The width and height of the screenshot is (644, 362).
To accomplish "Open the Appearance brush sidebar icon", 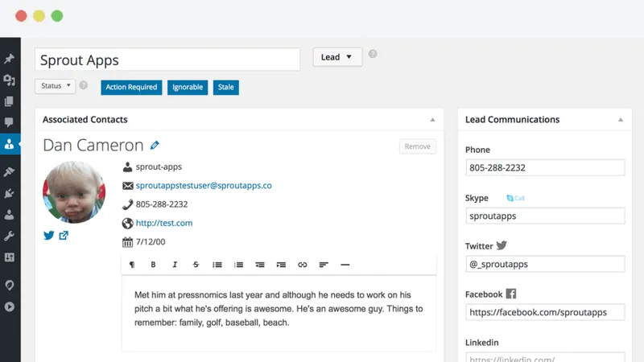I will [9, 171].
